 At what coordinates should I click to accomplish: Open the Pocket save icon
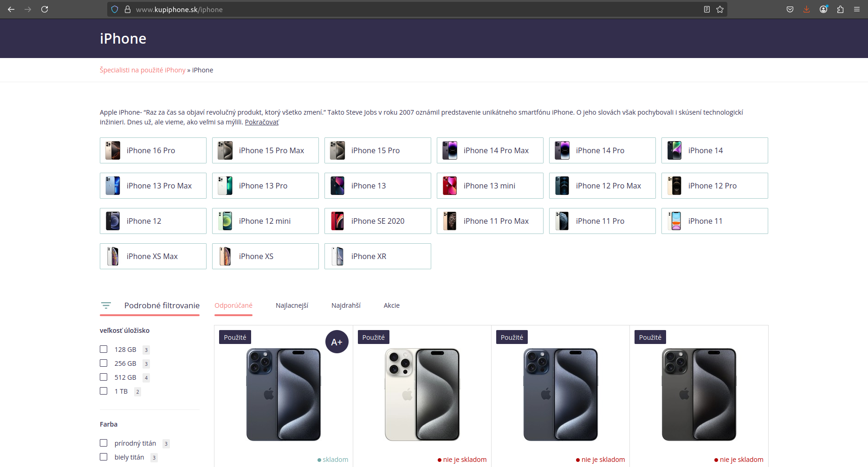pyautogui.click(x=790, y=9)
